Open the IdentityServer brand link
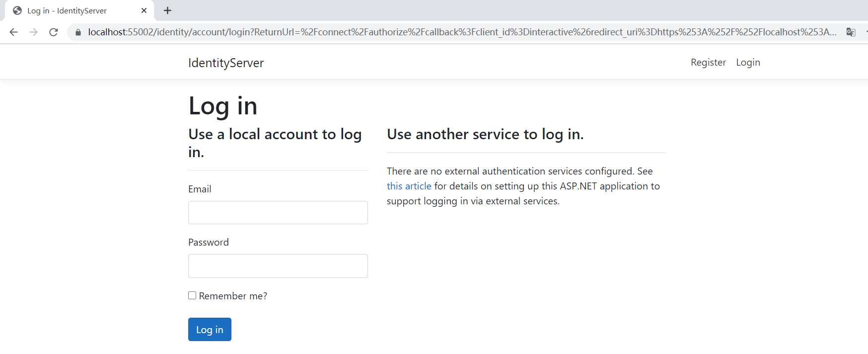Screen dimensions: 868x354 pyautogui.click(x=226, y=63)
